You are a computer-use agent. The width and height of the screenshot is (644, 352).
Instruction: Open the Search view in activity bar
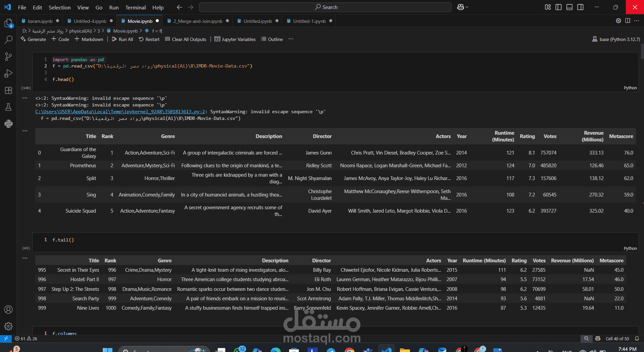pos(8,40)
